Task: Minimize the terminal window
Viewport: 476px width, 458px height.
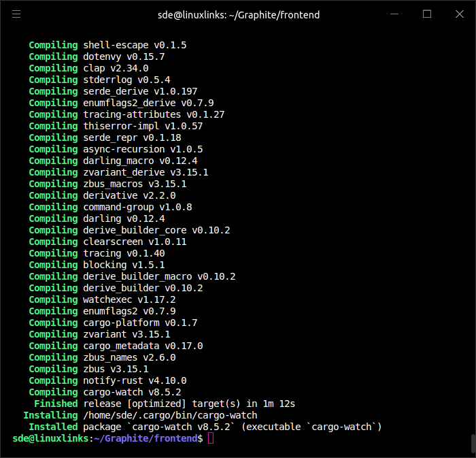Action: click(x=394, y=14)
